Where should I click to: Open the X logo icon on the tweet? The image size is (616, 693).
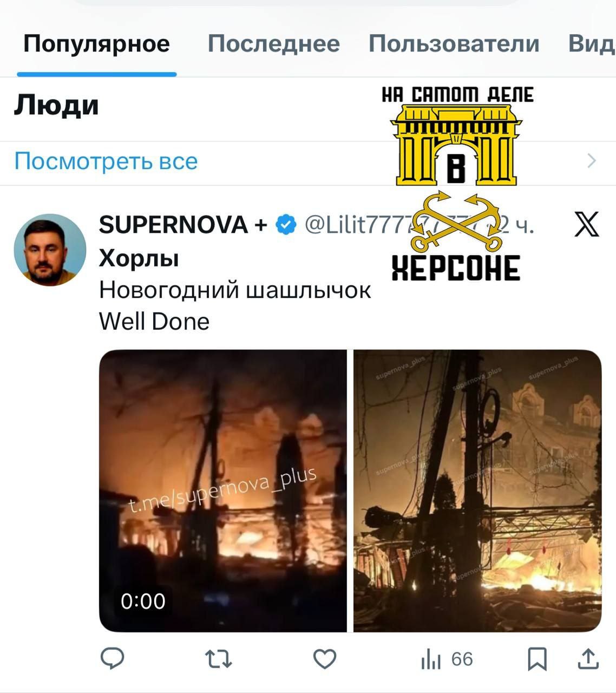(x=587, y=224)
